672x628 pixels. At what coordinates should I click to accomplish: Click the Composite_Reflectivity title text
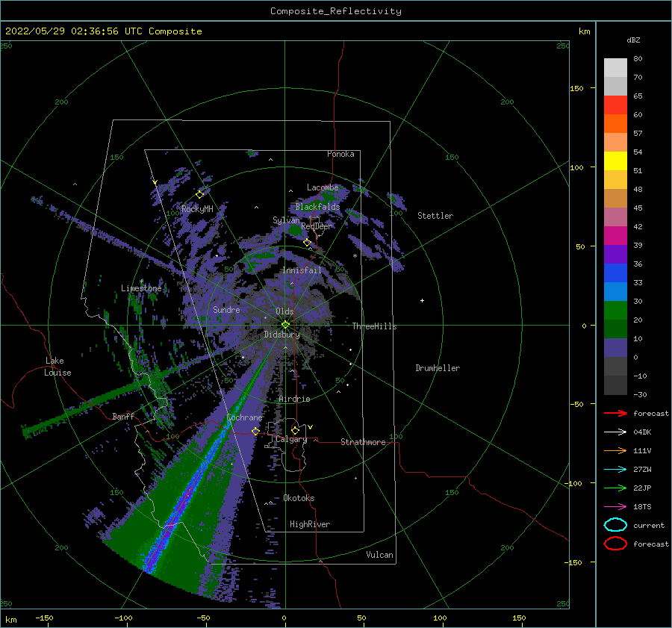[335, 11]
